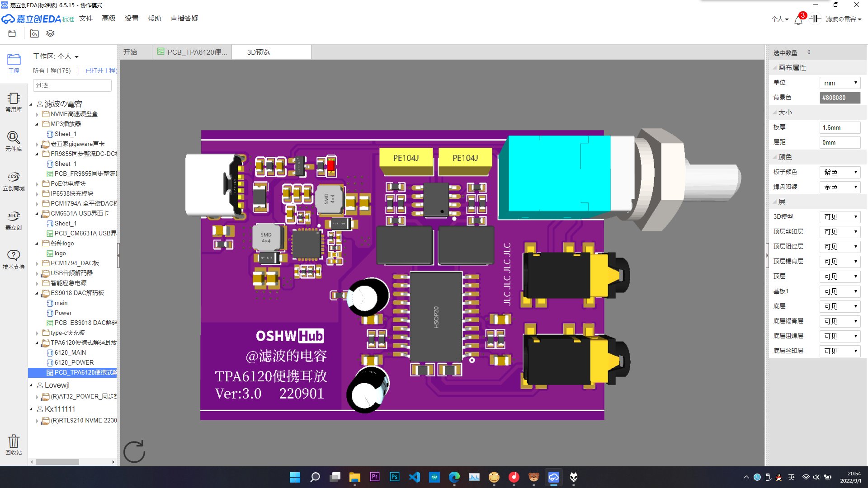Click the open-folder toolbar icon
868x488 pixels.
click(12, 33)
